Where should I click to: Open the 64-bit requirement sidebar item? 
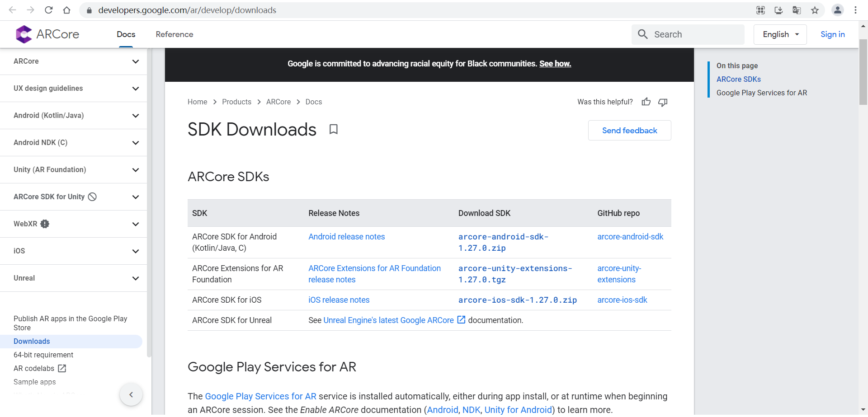pos(43,355)
